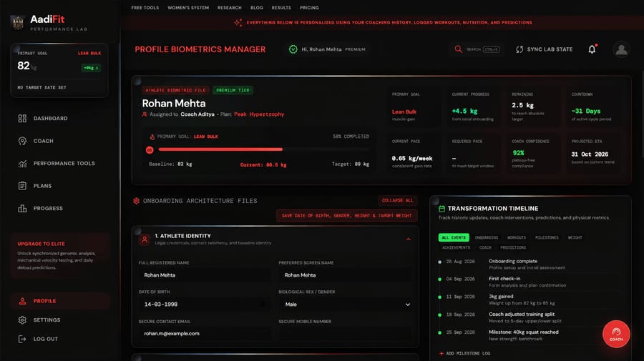Click the Athlete Biometric File badge
This screenshot has width=644, height=361.
click(175, 90)
